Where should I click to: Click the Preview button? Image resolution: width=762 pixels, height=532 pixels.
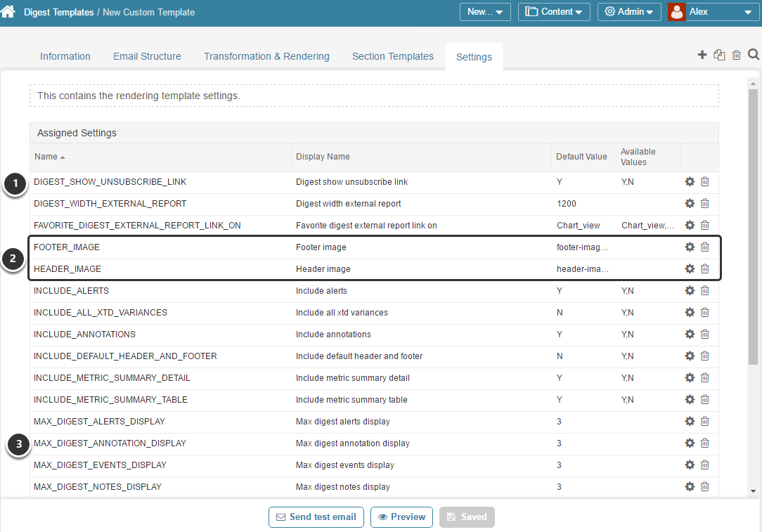pyautogui.click(x=401, y=517)
